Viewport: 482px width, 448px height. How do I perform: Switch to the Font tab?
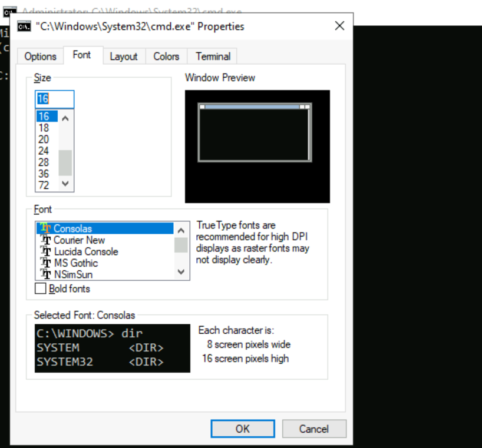pos(82,55)
